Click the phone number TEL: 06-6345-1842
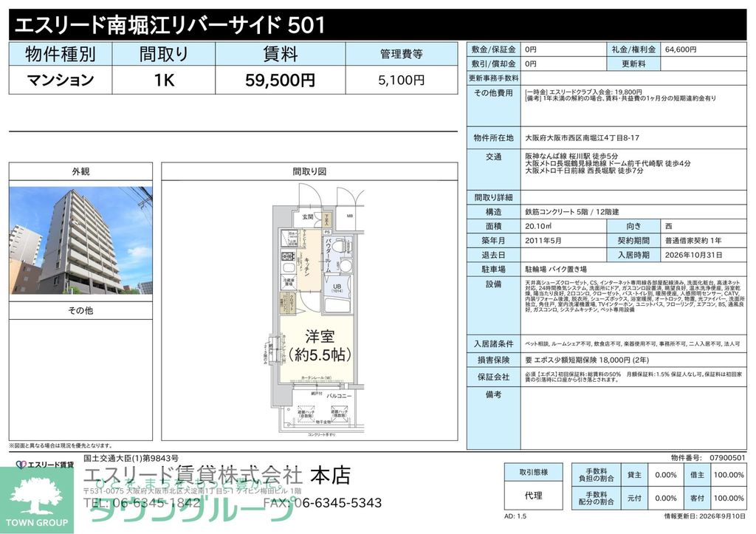This screenshot has height=534, width=756. [142, 503]
